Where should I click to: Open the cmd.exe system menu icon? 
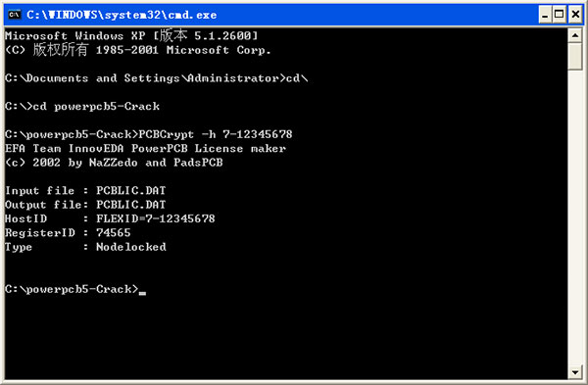click(x=15, y=15)
